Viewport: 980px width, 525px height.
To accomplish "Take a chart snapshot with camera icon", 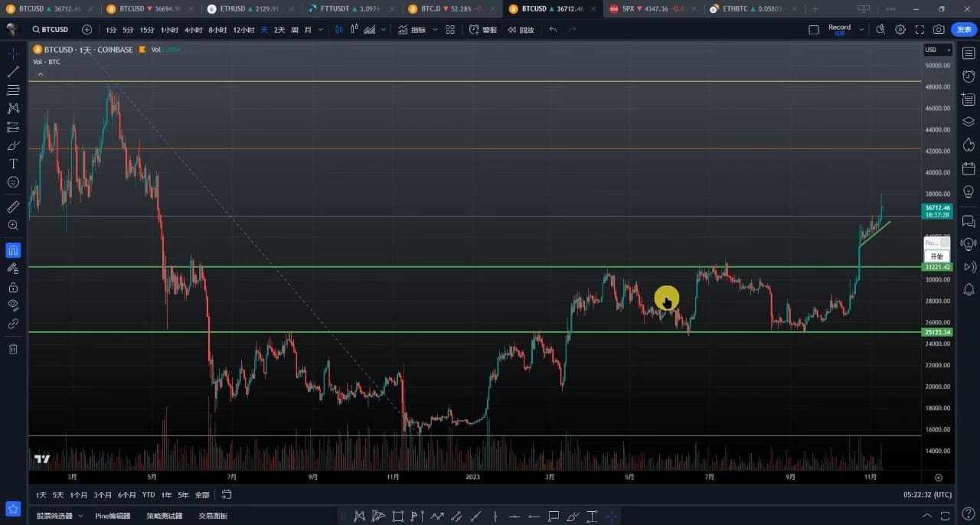I will click(x=939, y=30).
